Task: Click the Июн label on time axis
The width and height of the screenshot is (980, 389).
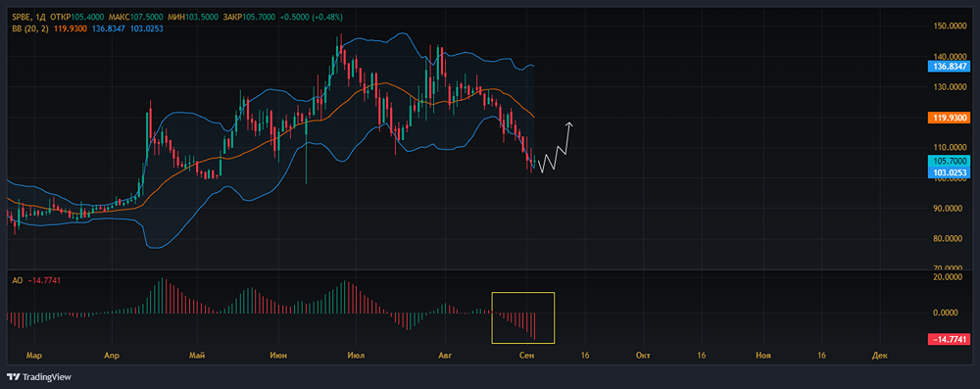Action: 278,356
